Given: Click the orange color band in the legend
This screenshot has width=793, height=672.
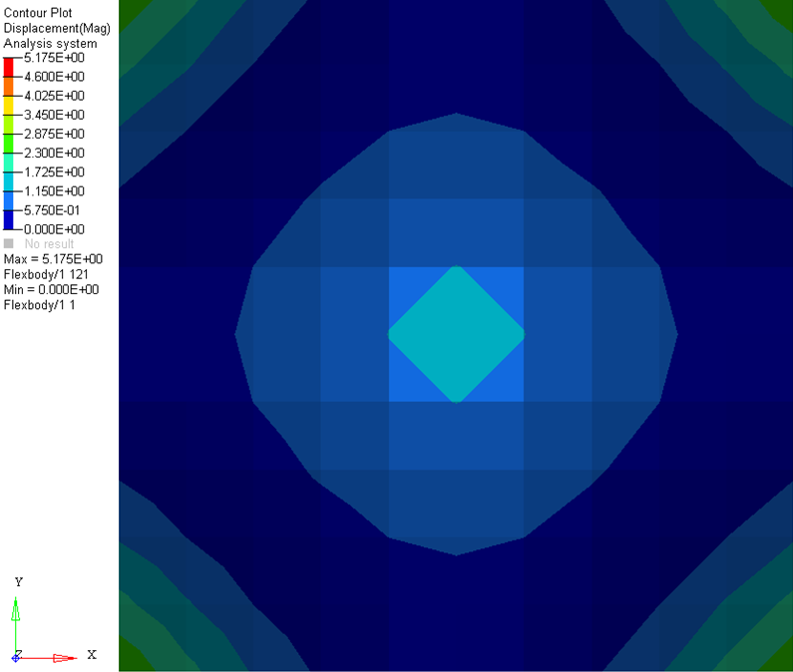Looking at the screenshot, I should pos(9,86).
